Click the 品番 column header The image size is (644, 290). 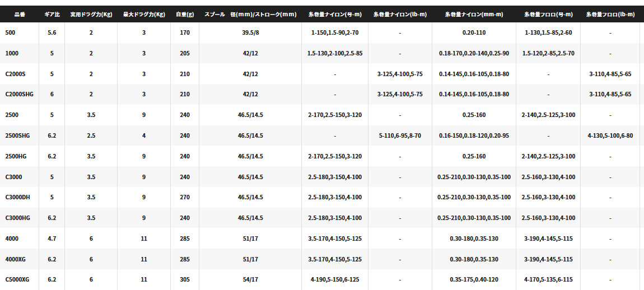(19, 13)
